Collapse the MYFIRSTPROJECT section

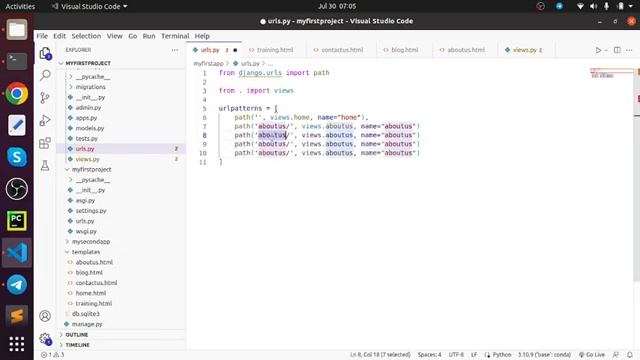click(88, 63)
